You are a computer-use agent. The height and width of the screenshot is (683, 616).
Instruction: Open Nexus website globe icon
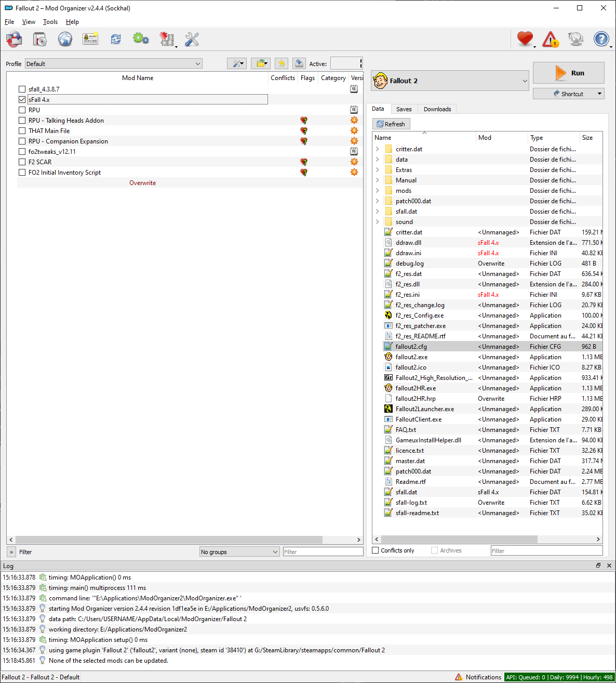coord(65,39)
